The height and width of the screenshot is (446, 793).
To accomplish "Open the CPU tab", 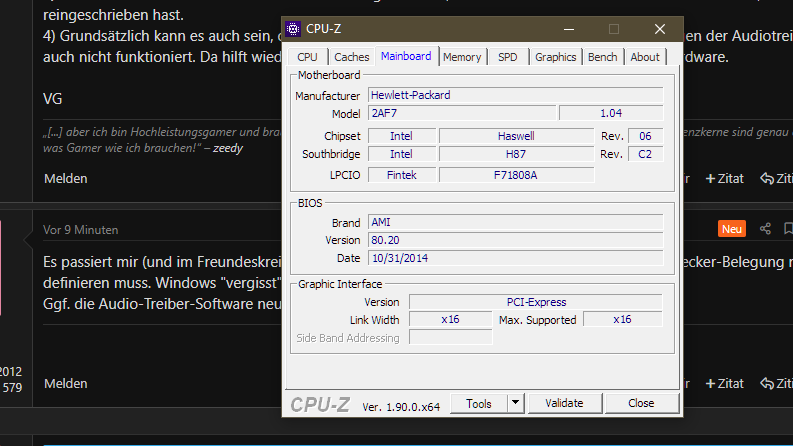I will [x=307, y=57].
